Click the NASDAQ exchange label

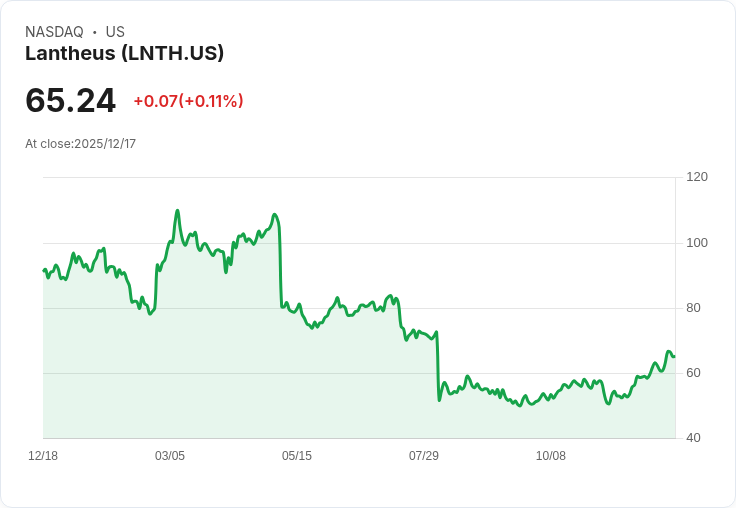tap(54, 32)
